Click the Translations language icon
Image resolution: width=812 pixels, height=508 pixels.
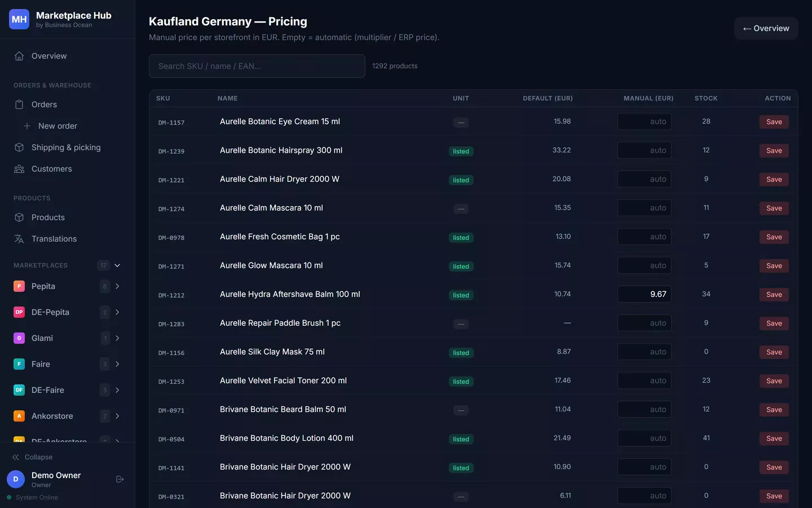coord(19,239)
